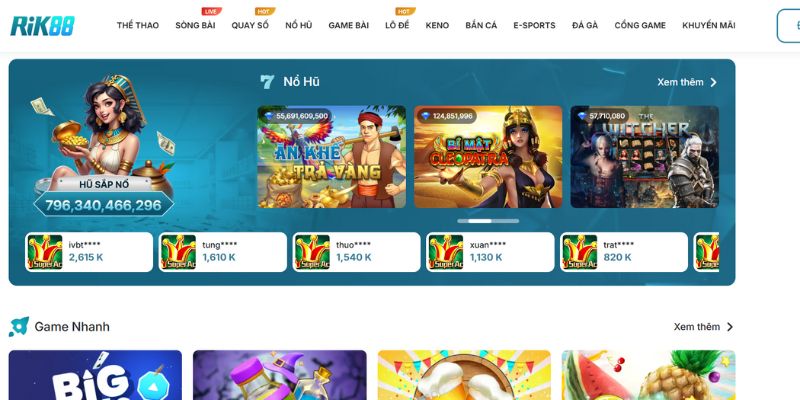Launch the Ăn Khế Trả Vàng game
This screenshot has height=400, width=800.
pyautogui.click(x=332, y=157)
